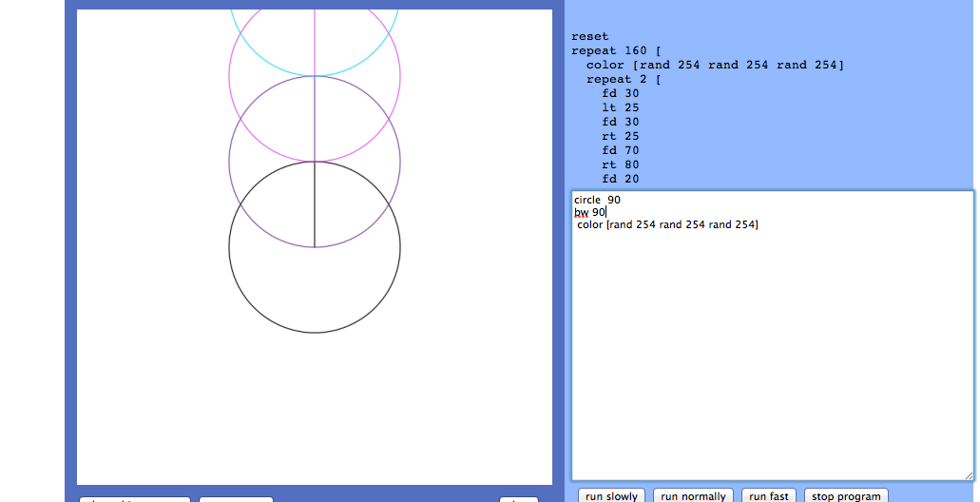Click the monospace color rand line in listing
The image size is (980, 502).
coord(715,65)
